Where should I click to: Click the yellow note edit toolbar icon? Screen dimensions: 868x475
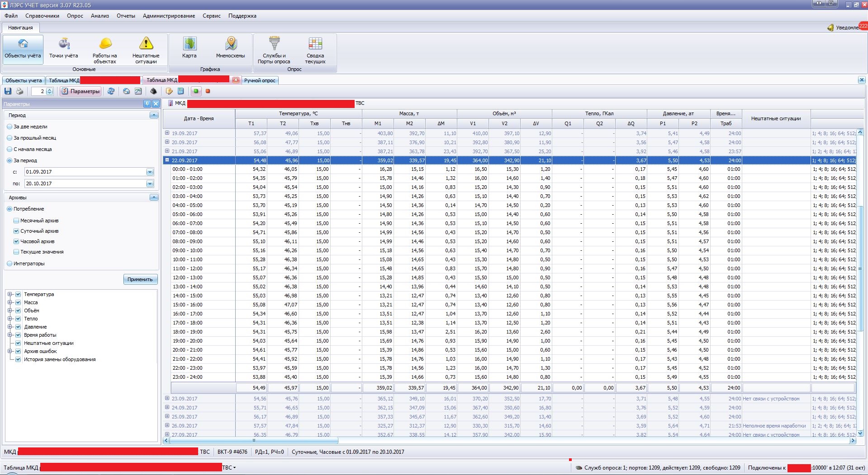coord(169,91)
